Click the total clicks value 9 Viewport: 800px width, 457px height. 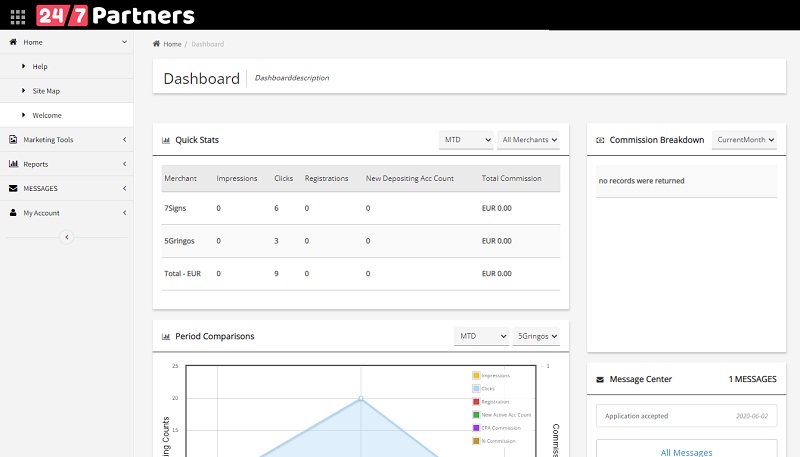point(277,273)
